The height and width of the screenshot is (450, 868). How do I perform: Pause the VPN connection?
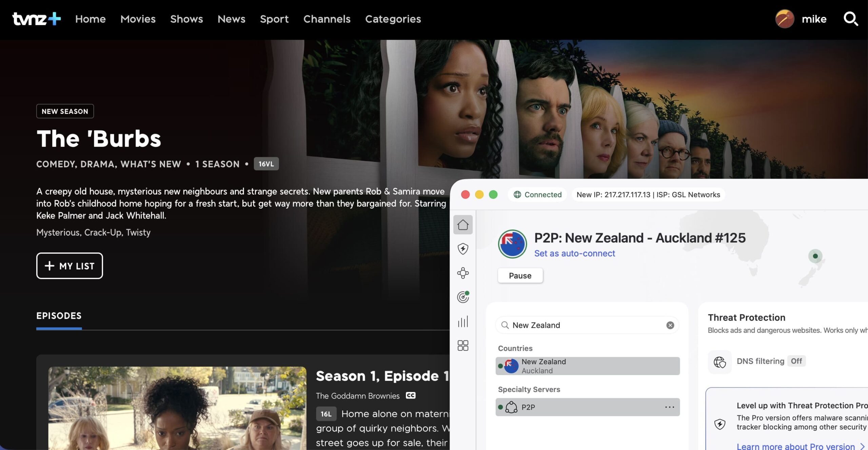coord(520,275)
